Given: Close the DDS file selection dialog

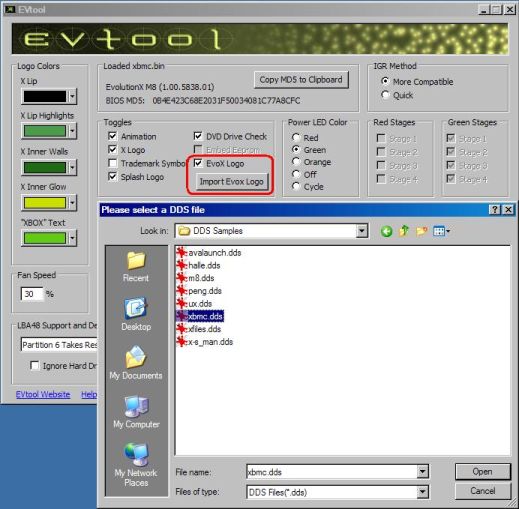Looking at the screenshot, I should pyautogui.click(x=508, y=210).
